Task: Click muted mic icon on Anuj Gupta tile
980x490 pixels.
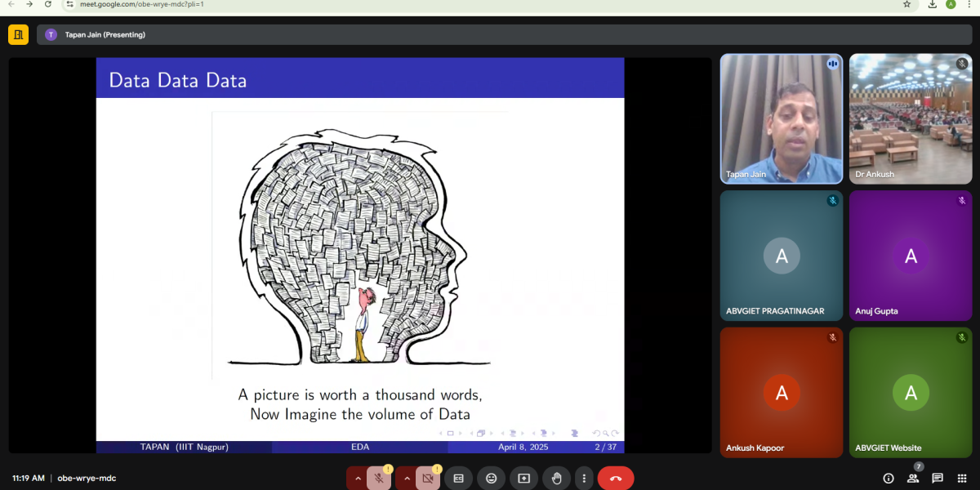Action: pos(961,200)
